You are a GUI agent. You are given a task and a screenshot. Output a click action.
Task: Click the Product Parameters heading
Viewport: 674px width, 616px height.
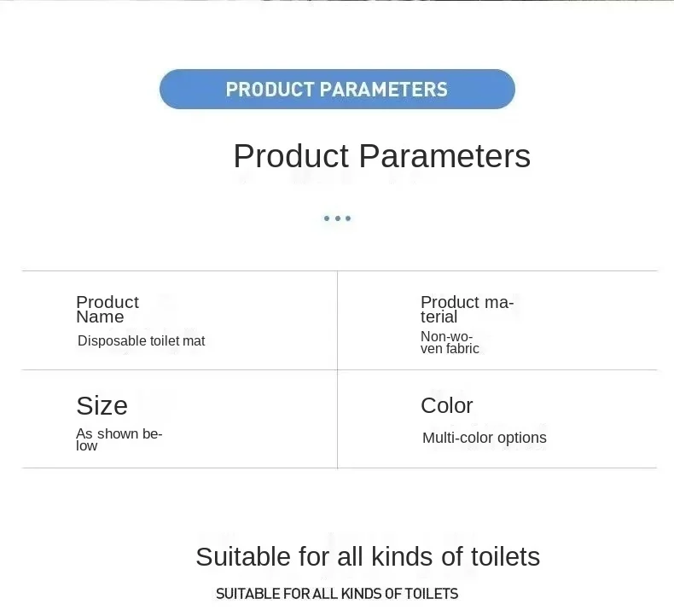(381, 156)
